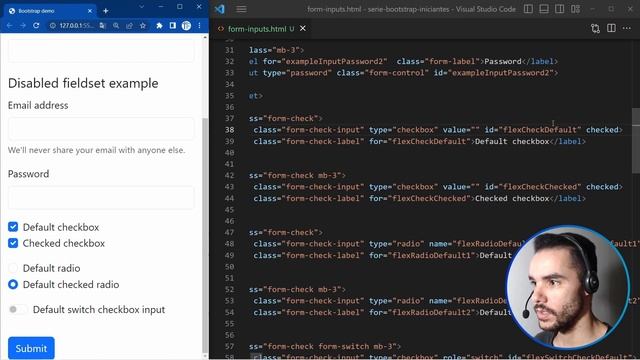Uncheck the Default checkbox

pyautogui.click(x=13, y=227)
